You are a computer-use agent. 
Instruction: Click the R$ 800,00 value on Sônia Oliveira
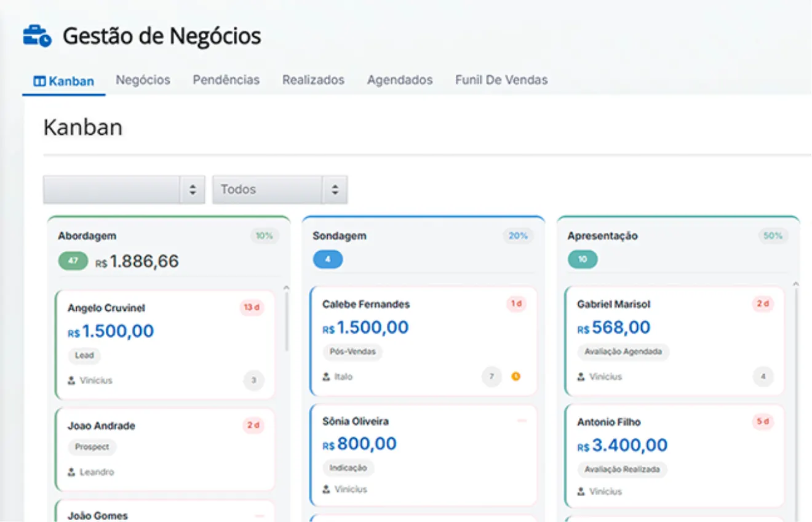click(x=359, y=444)
